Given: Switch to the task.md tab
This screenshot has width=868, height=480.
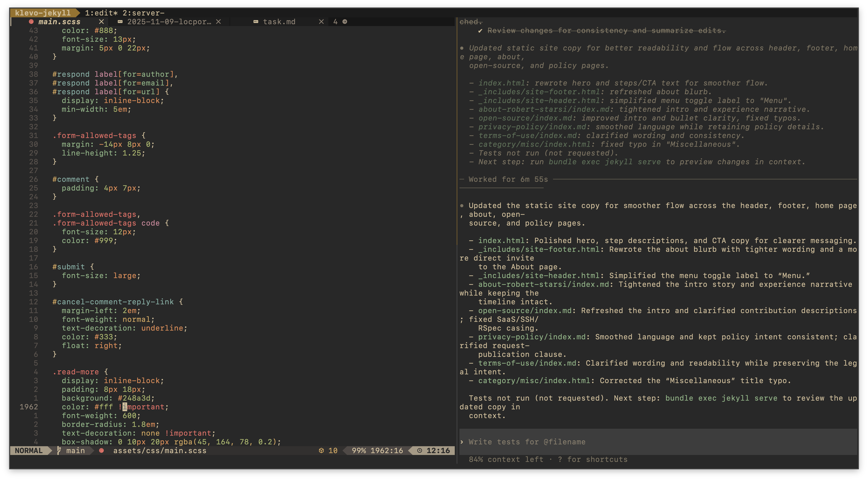Looking at the screenshot, I should (279, 22).
